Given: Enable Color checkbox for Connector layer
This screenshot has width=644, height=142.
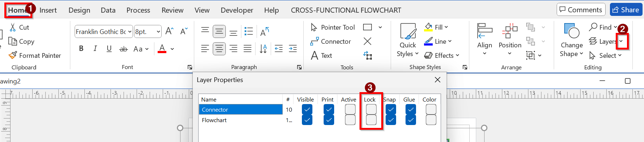Looking at the screenshot, I should [x=431, y=109].
